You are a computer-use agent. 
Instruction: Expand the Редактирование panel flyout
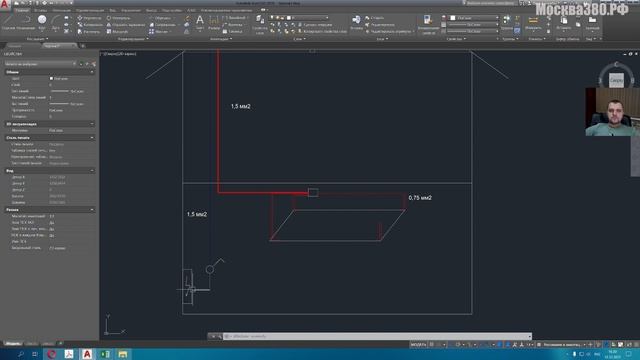click(133, 39)
